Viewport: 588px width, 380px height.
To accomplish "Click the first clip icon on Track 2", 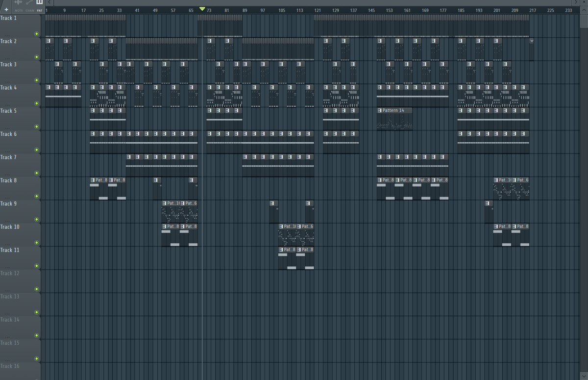I will tap(48, 41).
